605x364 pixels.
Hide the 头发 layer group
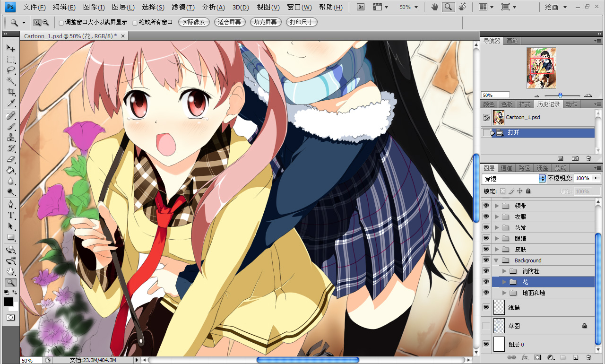(486, 227)
